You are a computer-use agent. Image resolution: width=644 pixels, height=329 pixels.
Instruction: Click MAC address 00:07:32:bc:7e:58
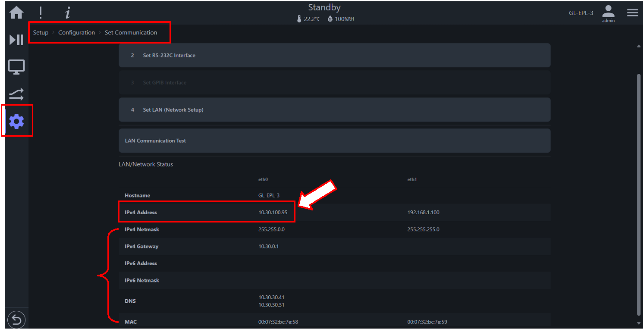(x=278, y=322)
